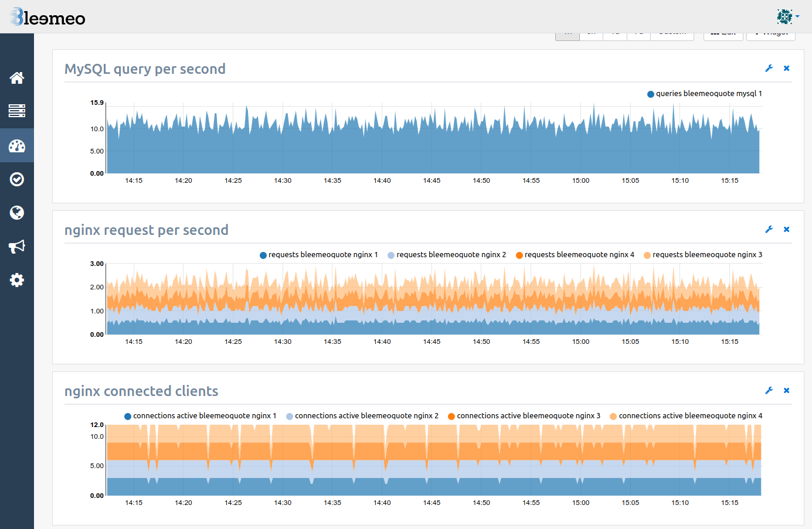Click the nginx connected clients chart area
Viewport: 812px width, 529px height.
[x=433, y=460]
